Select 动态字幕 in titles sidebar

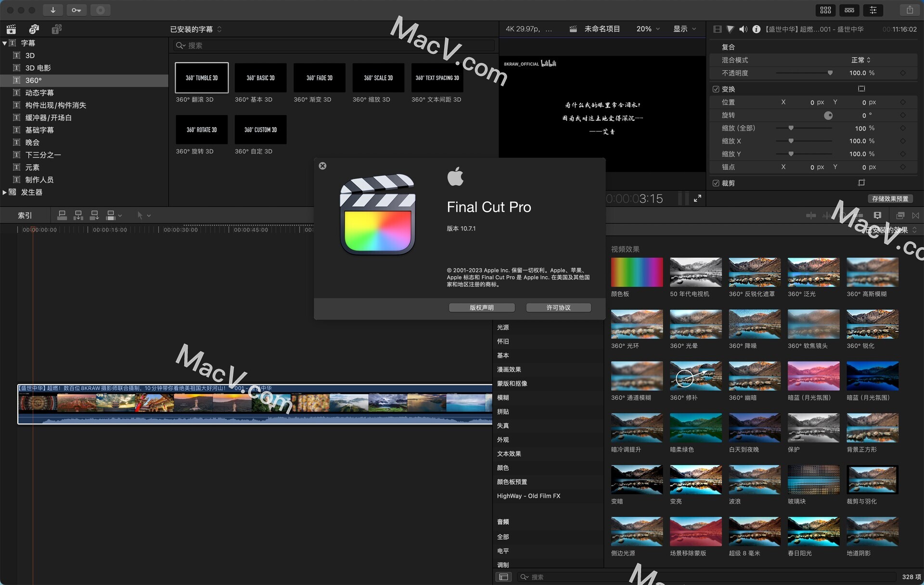39,93
